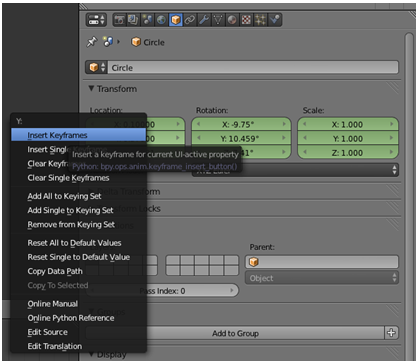Screen dimensions: 418x363
Task: Click the Circle object breadcrumb icon
Action: coord(136,42)
